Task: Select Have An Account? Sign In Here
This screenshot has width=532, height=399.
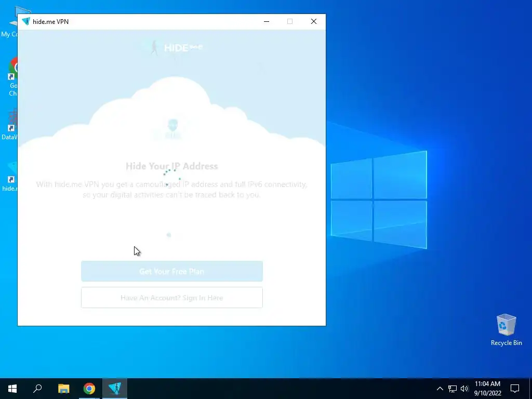Action: pyautogui.click(x=171, y=298)
